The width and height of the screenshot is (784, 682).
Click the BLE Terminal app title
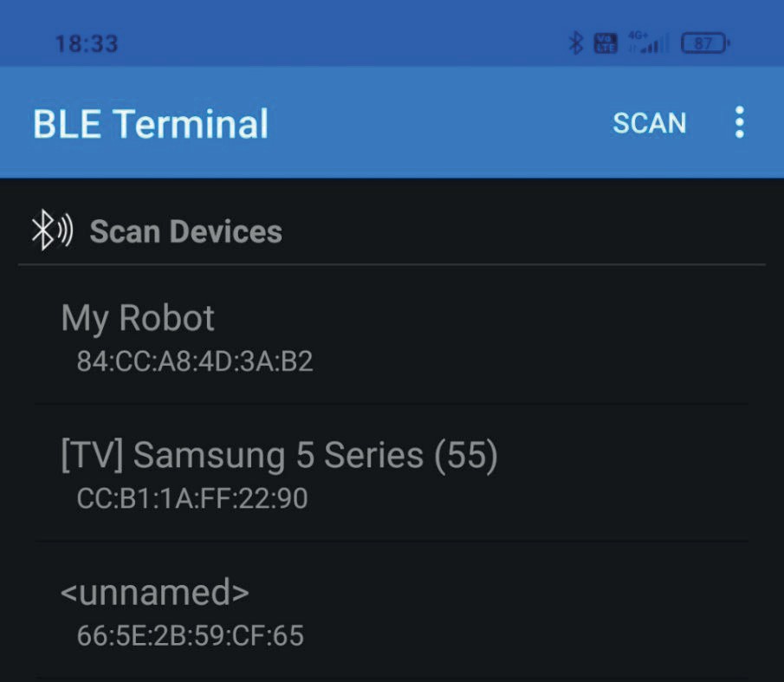[151, 123]
